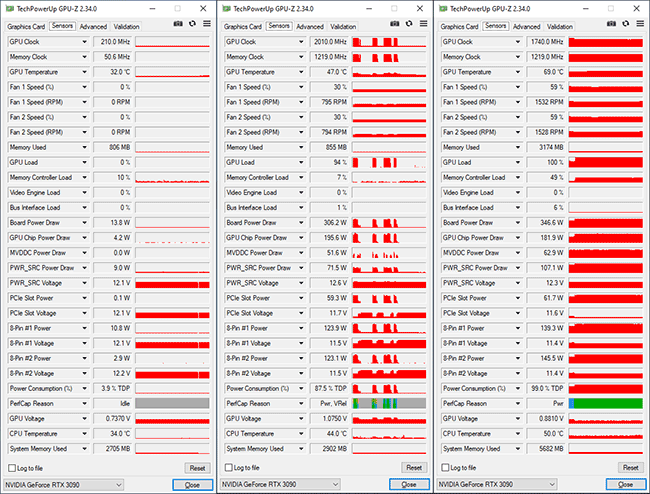Click refresh icon in the 1740.0 MHz window
The width and height of the screenshot is (650, 494).
tap(625, 23)
